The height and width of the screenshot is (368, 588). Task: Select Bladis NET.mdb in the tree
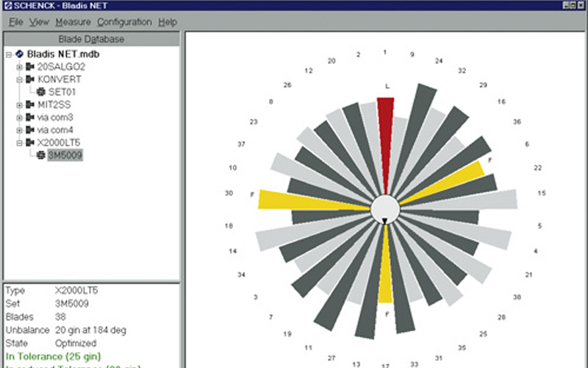tap(63, 54)
